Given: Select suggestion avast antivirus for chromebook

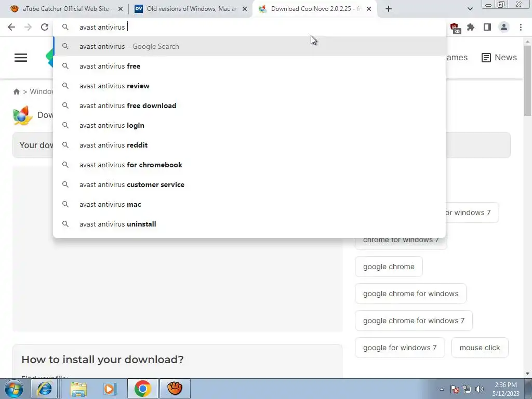Looking at the screenshot, I should [x=249, y=165].
